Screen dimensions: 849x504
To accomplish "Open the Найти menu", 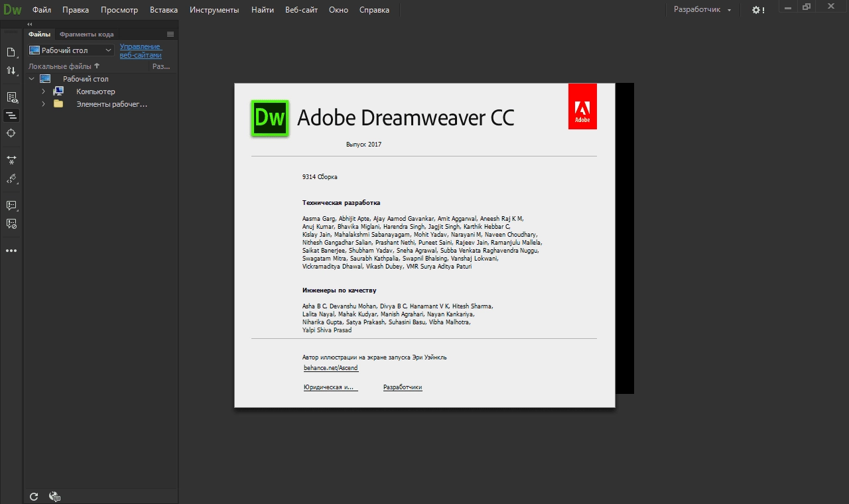I will click(263, 10).
